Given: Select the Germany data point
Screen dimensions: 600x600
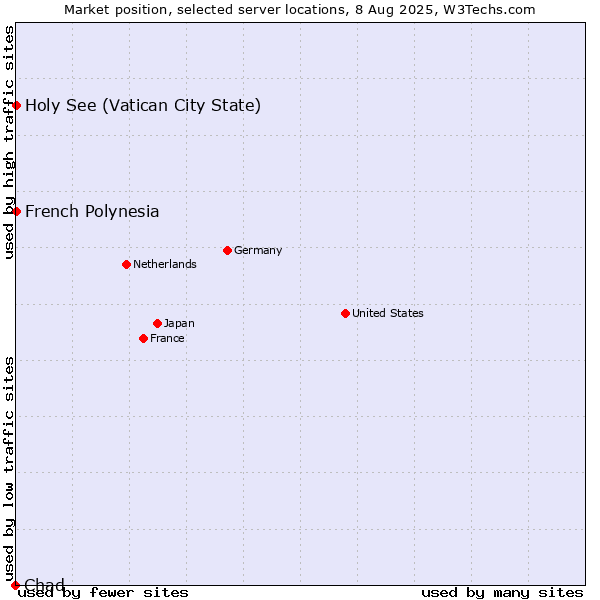Looking at the screenshot, I should (227, 251).
